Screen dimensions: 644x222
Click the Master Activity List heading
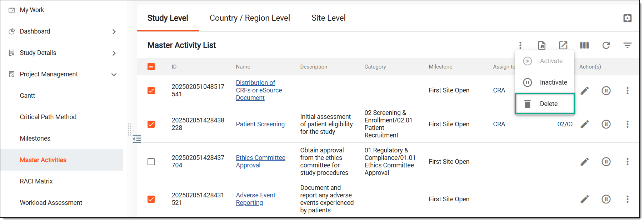click(181, 45)
